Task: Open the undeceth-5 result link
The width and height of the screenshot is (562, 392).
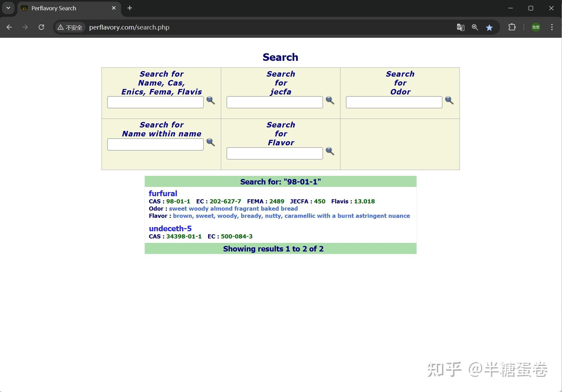Action: 170,228
